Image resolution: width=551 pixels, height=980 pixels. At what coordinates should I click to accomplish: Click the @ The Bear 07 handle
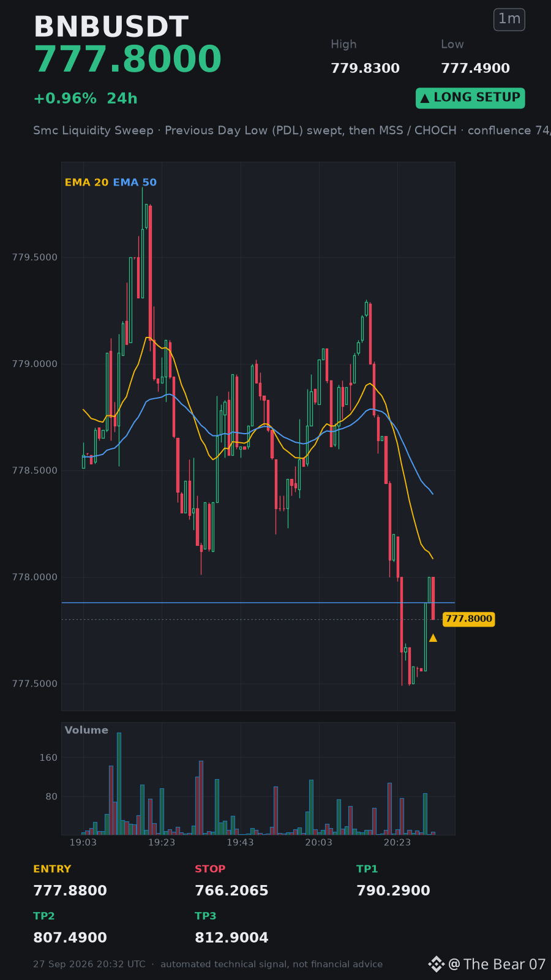point(497,964)
